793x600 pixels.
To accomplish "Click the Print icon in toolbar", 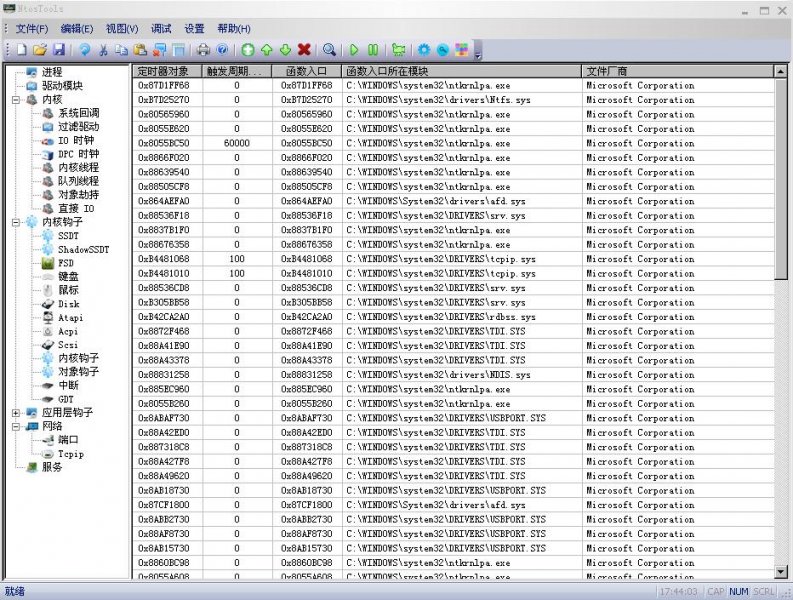I will click(203, 50).
